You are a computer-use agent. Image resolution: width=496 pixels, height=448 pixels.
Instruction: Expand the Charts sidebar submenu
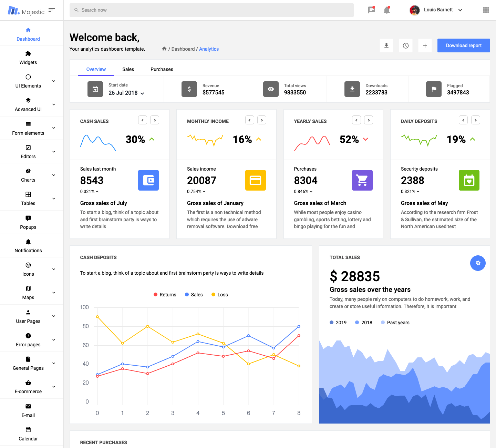(x=28, y=175)
